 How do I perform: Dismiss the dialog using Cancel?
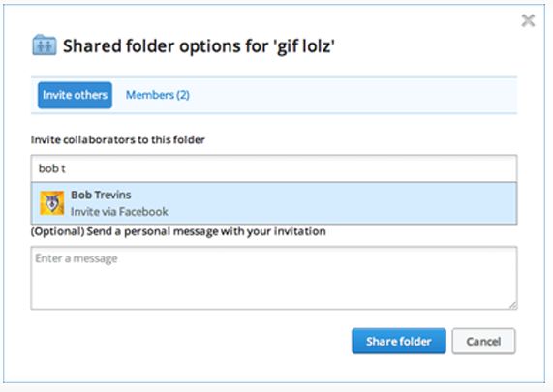pos(483,342)
